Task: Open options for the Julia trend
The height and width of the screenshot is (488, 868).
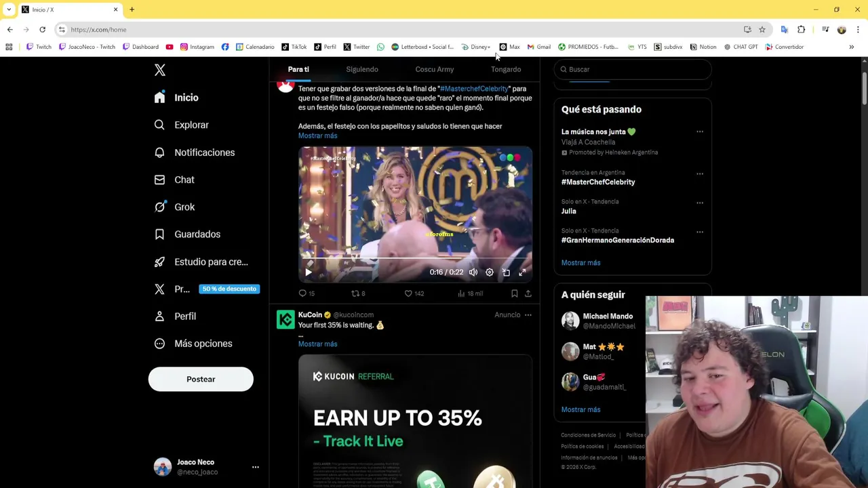Action: [x=700, y=203]
